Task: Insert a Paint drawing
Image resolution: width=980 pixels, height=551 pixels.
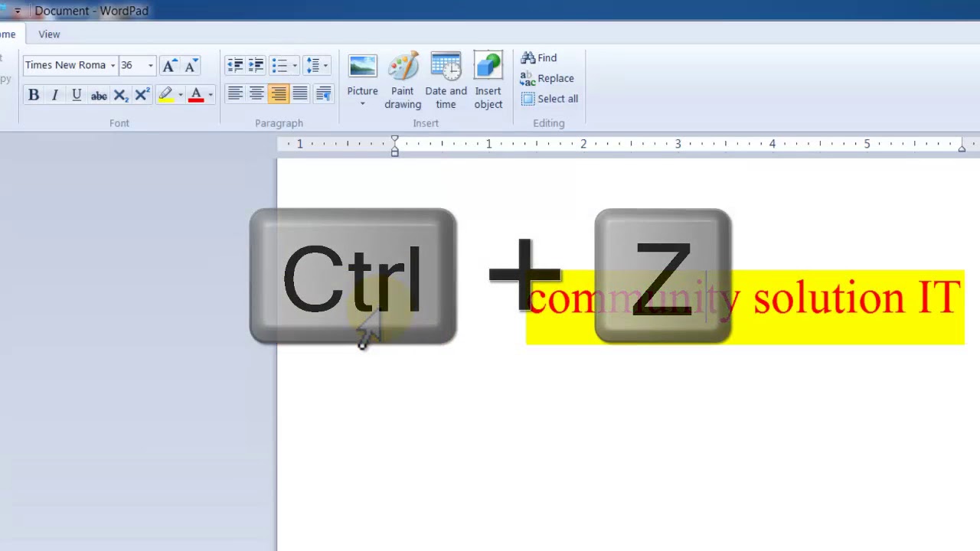Action: (x=403, y=81)
